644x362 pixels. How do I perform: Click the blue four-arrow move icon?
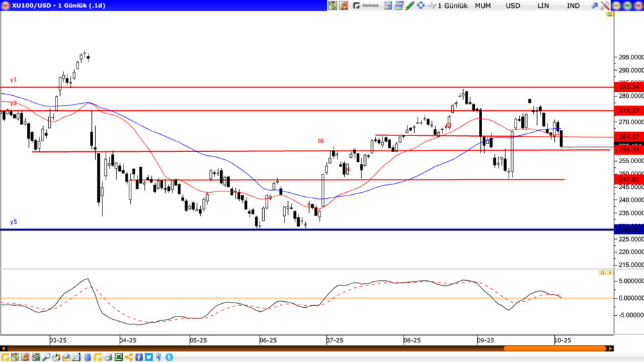click(x=421, y=5)
